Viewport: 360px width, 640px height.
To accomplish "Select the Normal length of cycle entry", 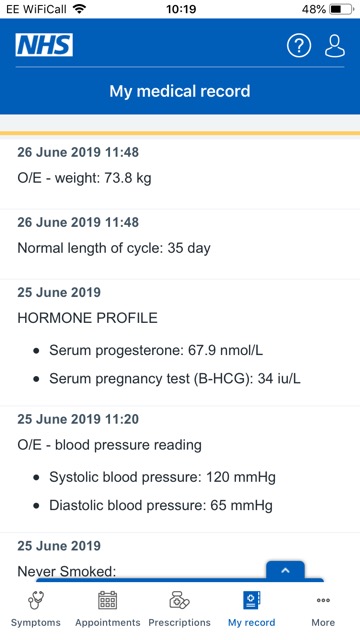I will pos(180,245).
